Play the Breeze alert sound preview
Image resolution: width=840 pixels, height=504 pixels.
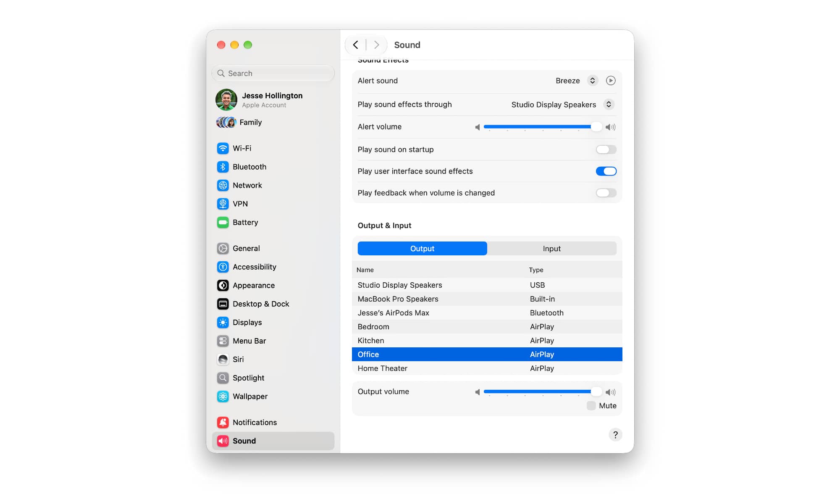[611, 81]
